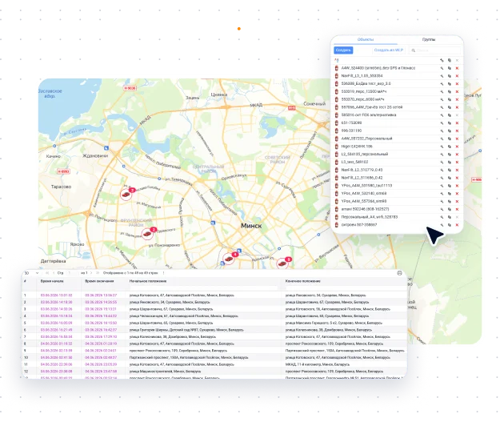Click the A-Z sort icon in objects list
Image resolution: width=504 pixels, height=422 pixels.
point(337,60)
